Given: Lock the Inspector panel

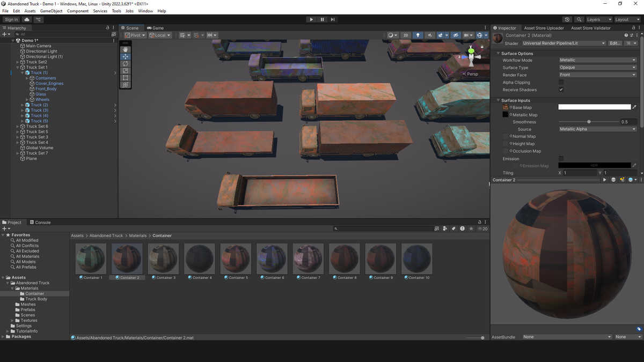Looking at the screenshot, I should click(632, 28).
